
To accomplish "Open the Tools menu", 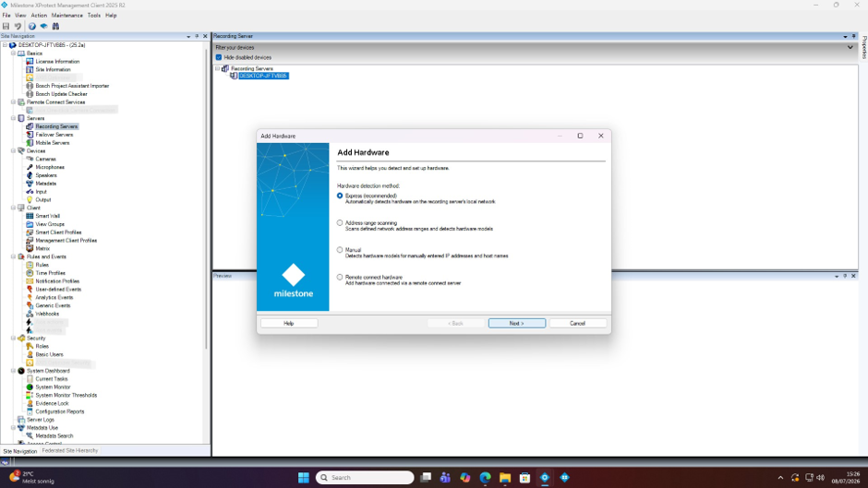I will point(94,16).
